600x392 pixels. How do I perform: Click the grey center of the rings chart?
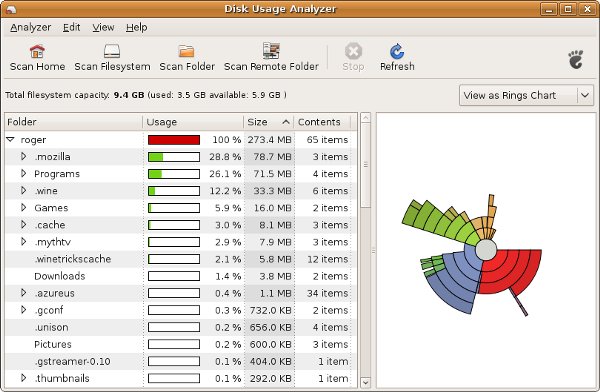tap(486, 250)
